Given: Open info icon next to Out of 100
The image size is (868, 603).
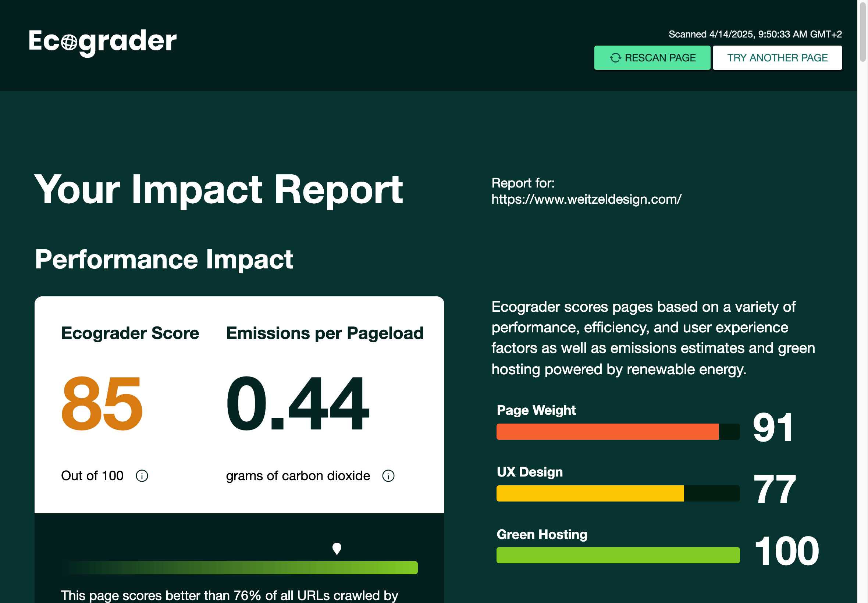Looking at the screenshot, I should [142, 476].
